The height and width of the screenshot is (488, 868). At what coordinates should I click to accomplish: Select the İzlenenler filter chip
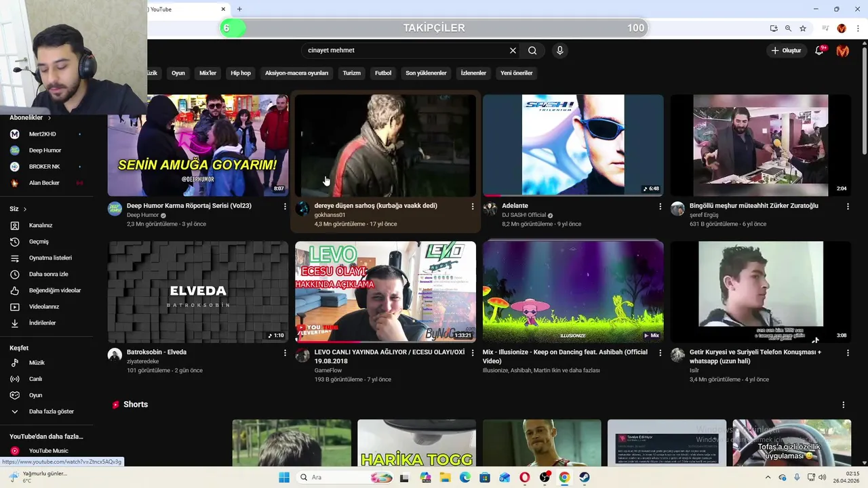(x=473, y=73)
